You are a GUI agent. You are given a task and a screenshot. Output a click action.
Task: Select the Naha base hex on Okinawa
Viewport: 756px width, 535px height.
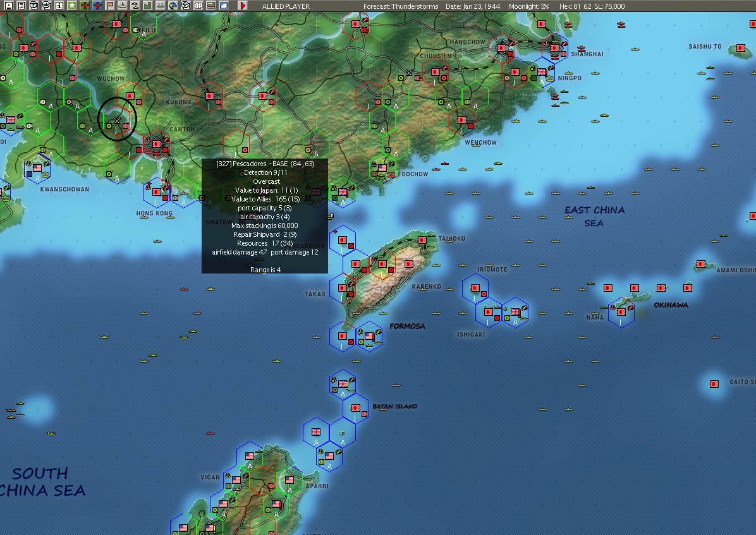click(621, 313)
